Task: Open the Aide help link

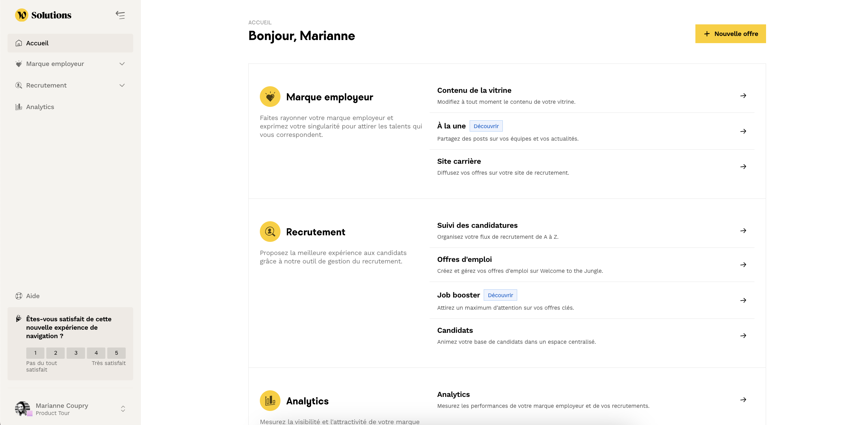Action: pos(33,296)
